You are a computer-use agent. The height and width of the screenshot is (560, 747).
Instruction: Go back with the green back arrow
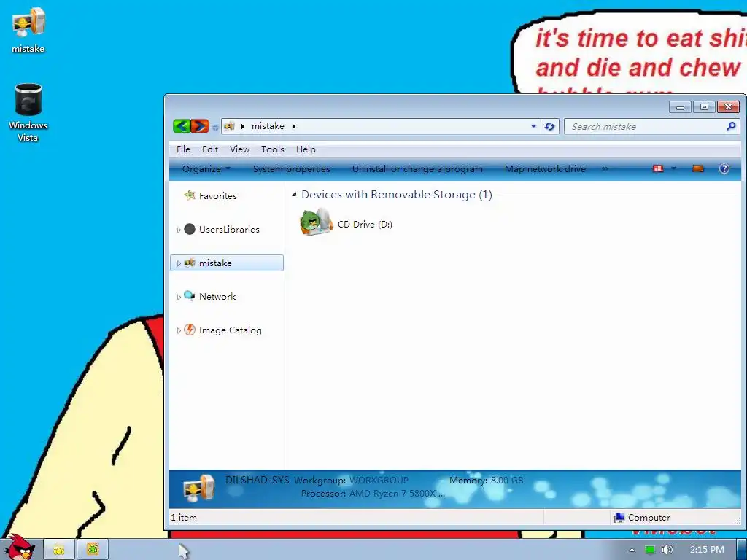point(182,126)
